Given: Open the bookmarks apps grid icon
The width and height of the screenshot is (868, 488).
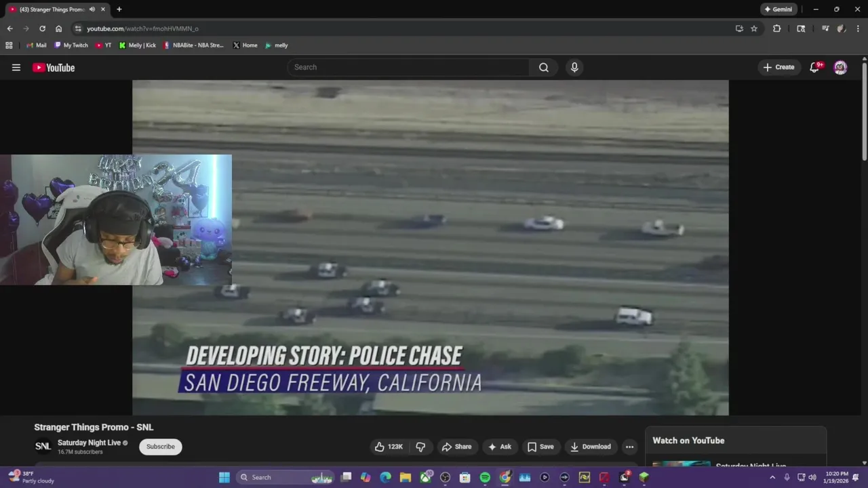Looking at the screenshot, I should [x=9, y=45].
